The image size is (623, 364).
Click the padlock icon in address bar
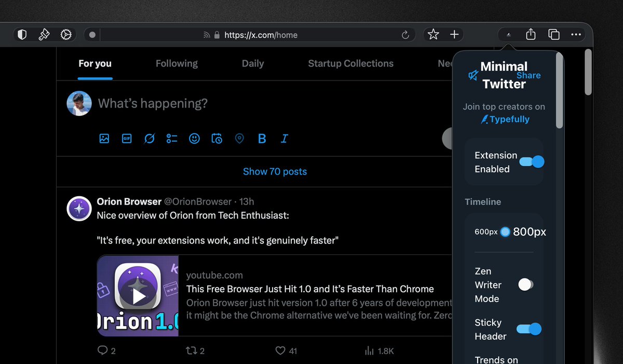pos(217,35)
